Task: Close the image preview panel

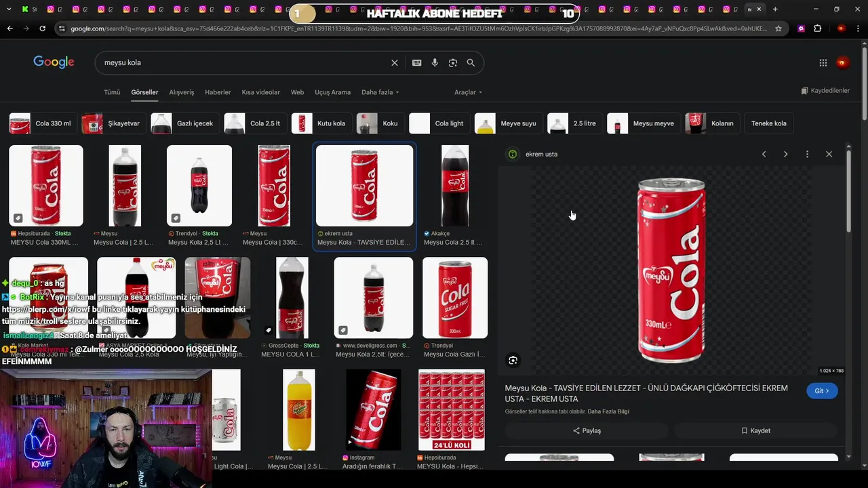Action: 829,154
